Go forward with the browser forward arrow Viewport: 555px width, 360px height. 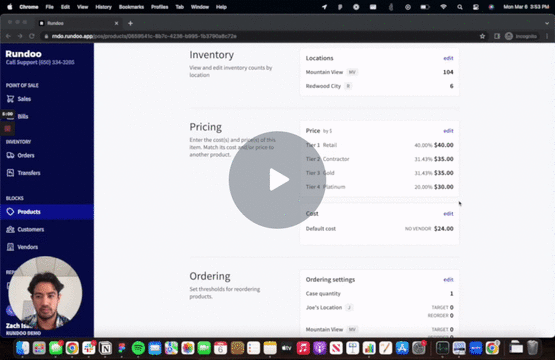click(20, 36)
